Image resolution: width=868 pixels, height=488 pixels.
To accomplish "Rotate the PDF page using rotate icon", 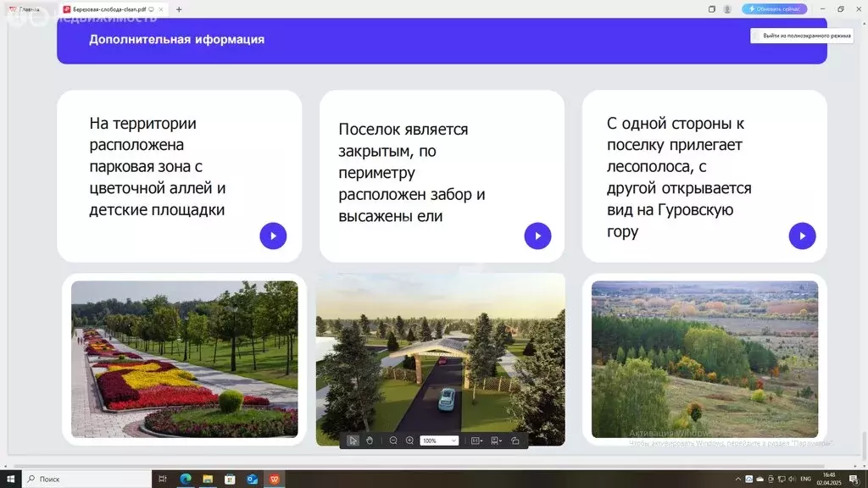I will coord(515,440).
